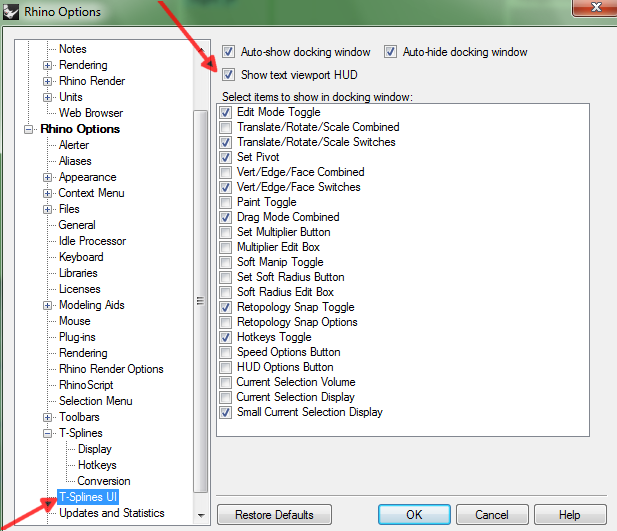Enable Translate/Rotate/Scale Combined item
The height and width of the screenshot is (531, 617).
pyautogui.click(x=226, y=127)
